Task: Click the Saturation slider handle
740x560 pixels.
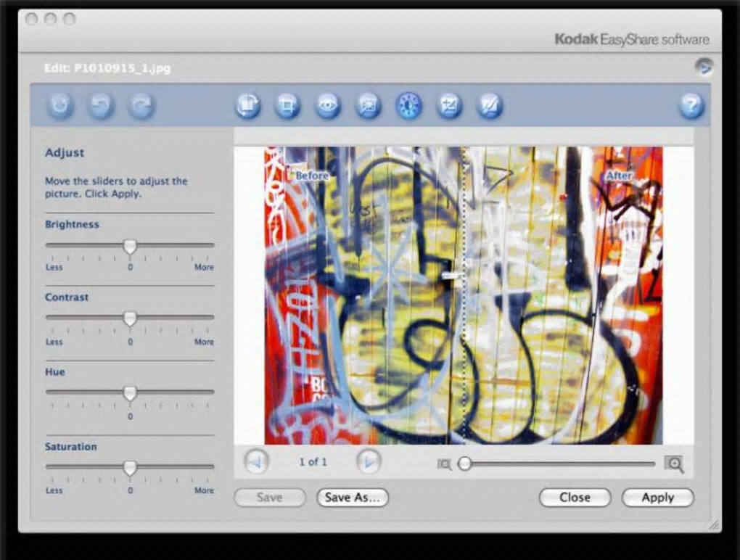Action: point(130,468)
